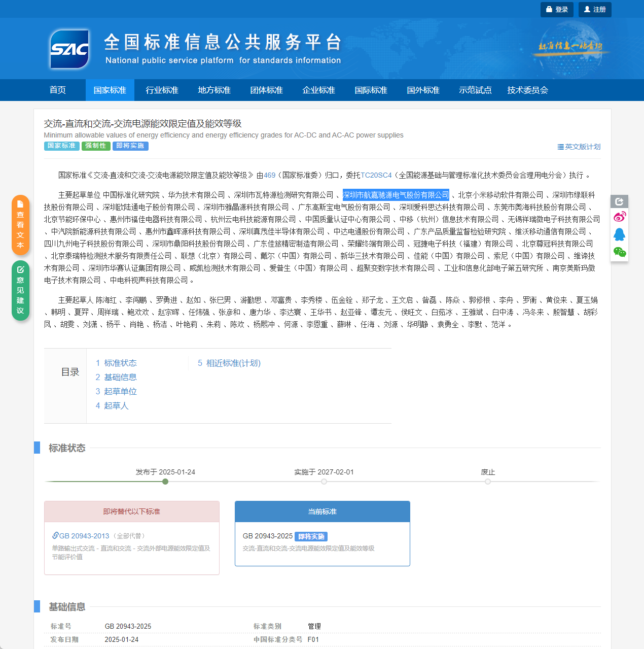Share to QQ penguin icon
The image size is (644, 649).
click(x=620, y=234)
